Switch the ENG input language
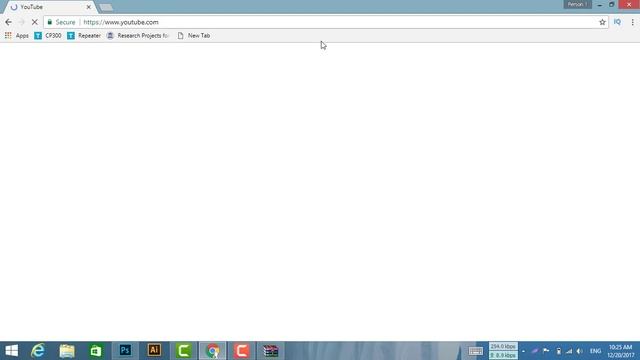640x360 pixels. (595, 351)
